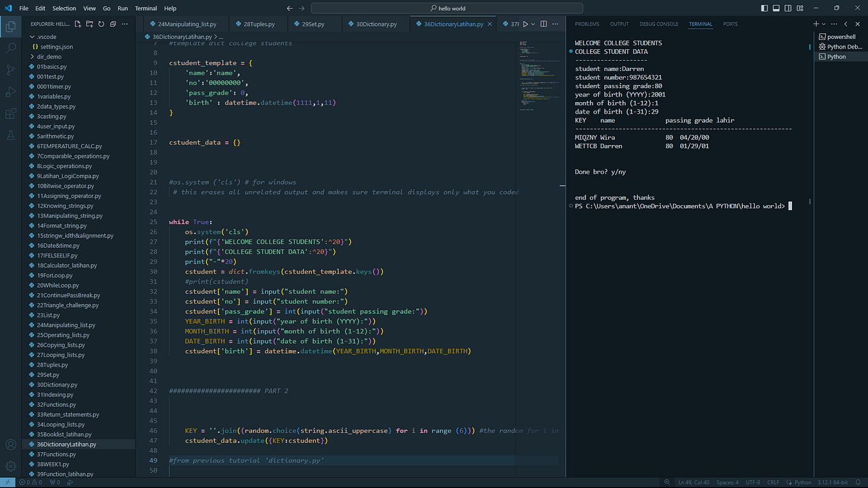Screen dimensions: 868x488
Task: Click the New File icon in Explorer
Action: coord(78,24)
